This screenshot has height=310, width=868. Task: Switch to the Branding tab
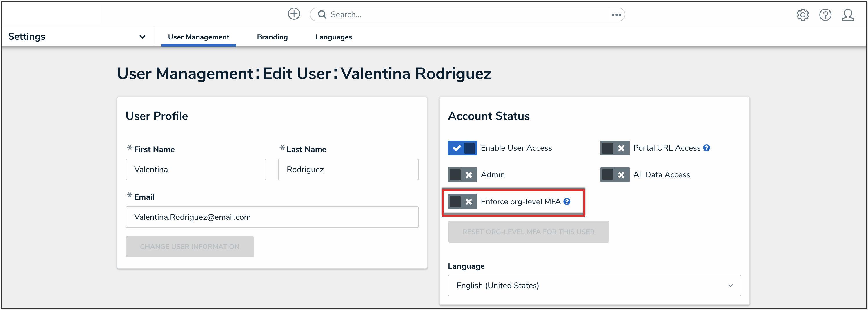click(272, 37)
